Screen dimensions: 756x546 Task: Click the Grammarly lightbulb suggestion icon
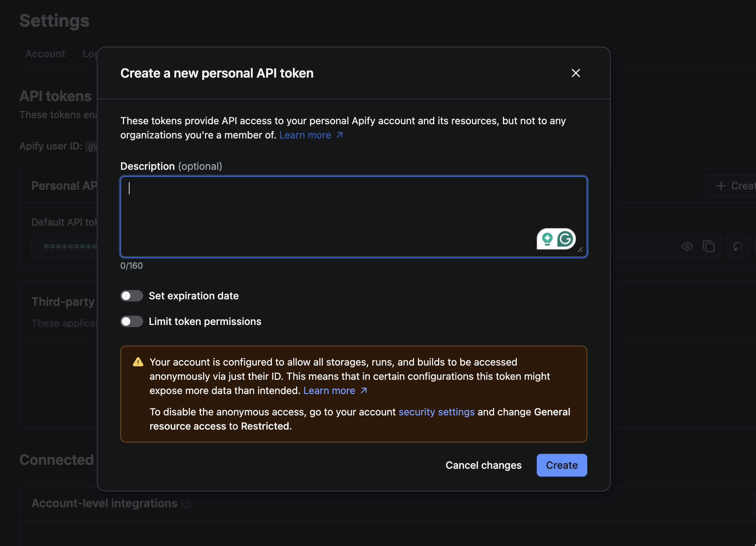pyautogui.click(x=547, y=239)
